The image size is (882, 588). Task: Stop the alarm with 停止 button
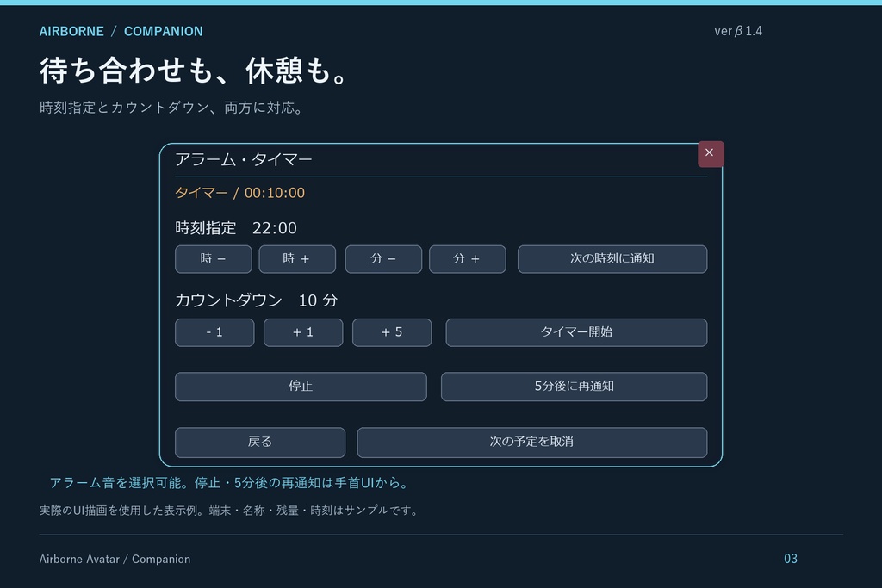(x=301, y=387)
